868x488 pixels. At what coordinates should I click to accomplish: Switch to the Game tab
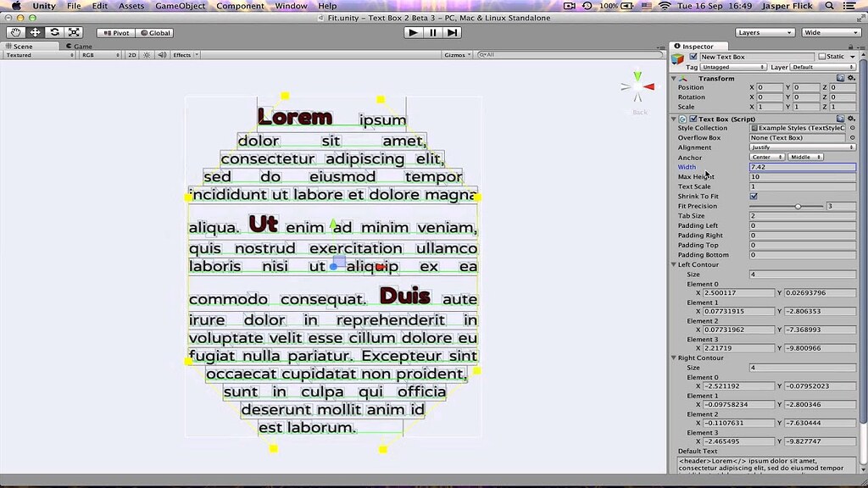tap(81, 46)
